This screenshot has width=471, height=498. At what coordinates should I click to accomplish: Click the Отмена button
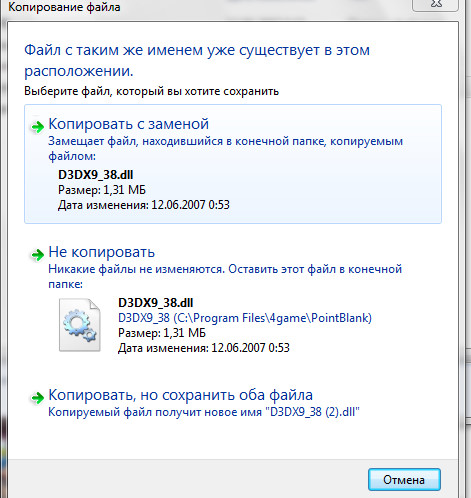click(x=404, y=480)
